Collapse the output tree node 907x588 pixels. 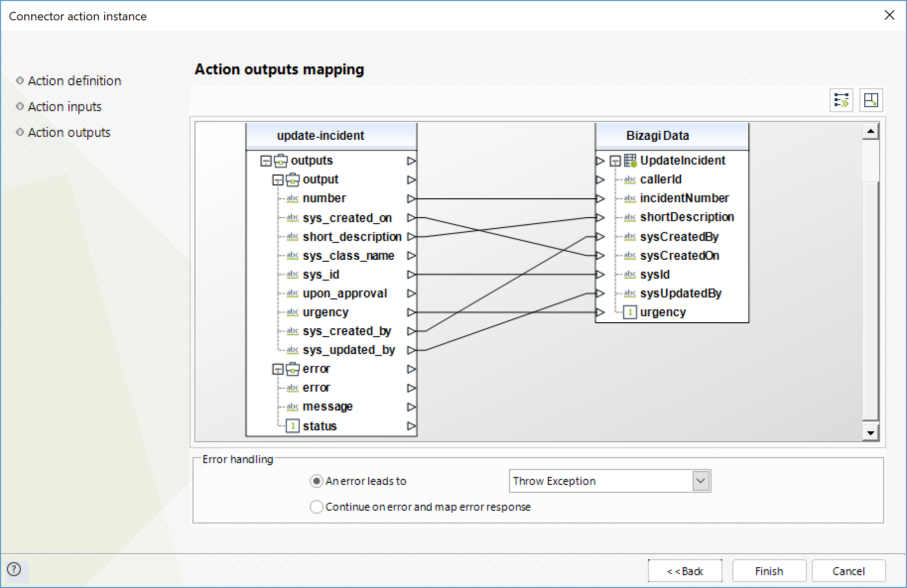(278, 180)
